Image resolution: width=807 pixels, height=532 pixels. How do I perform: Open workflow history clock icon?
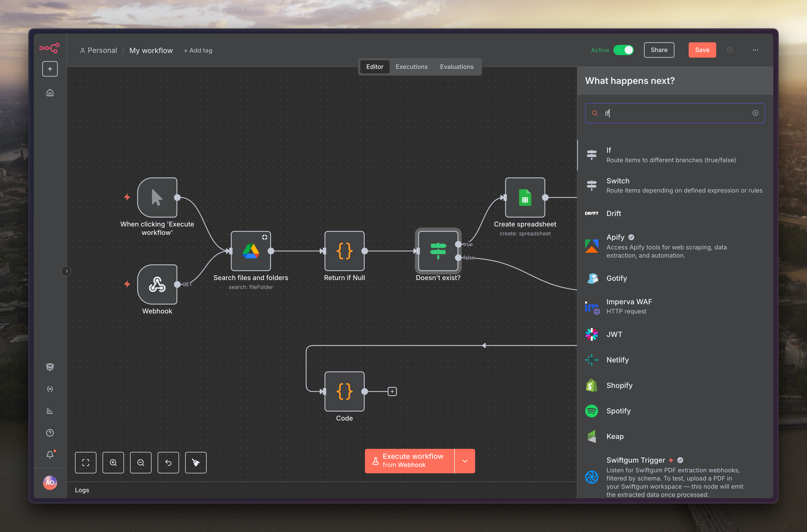click(730, 50)
